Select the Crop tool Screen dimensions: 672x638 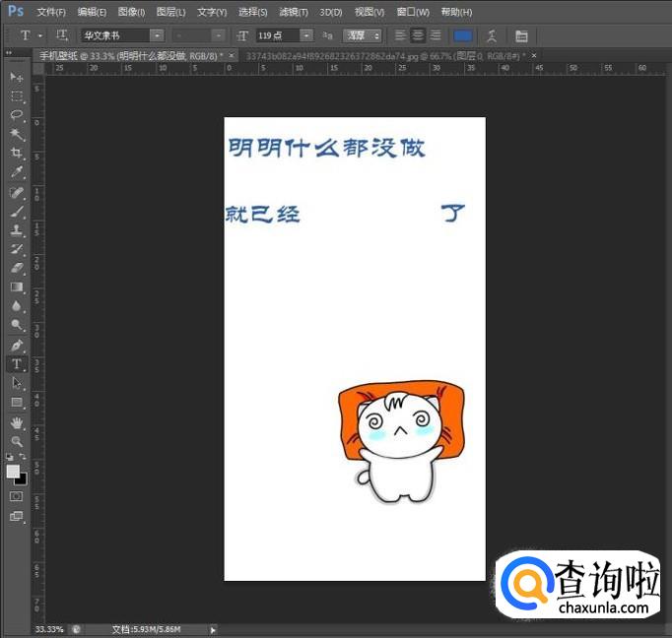(17, 154)
